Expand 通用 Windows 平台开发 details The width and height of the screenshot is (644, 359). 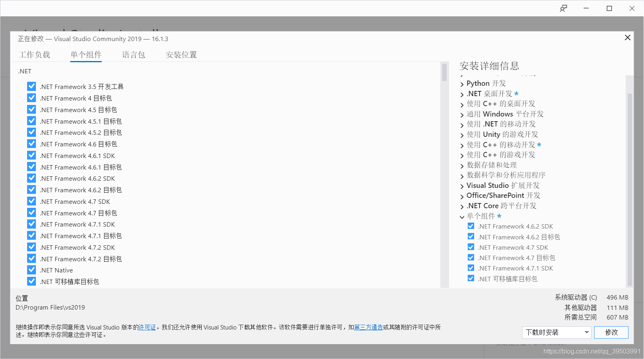tap(462, 115)
